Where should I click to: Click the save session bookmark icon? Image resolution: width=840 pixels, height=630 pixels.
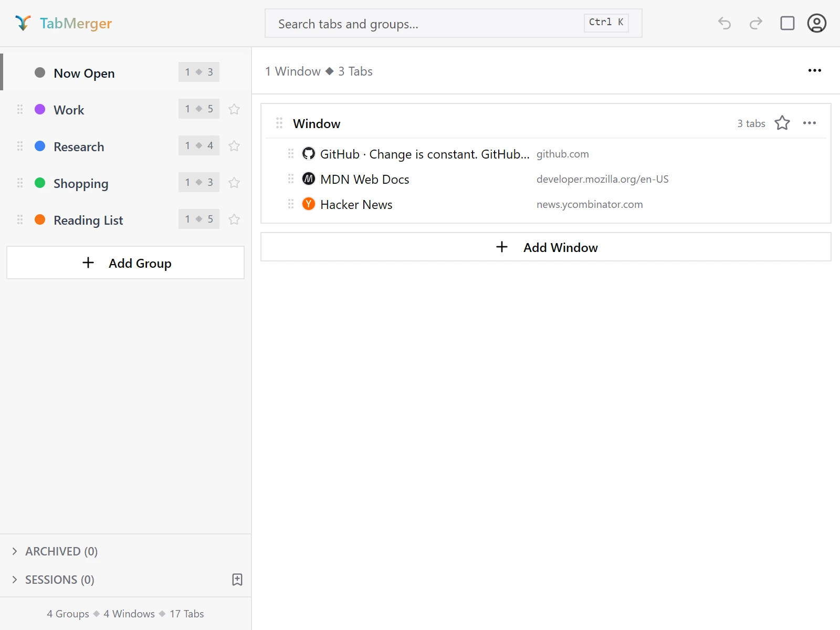pyautogui.click(x=237, y=580)
